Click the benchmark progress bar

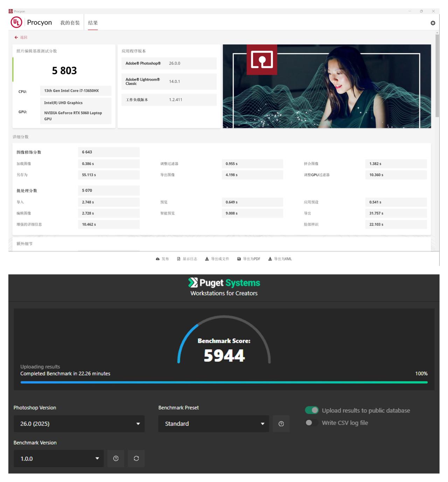[224, 382]
